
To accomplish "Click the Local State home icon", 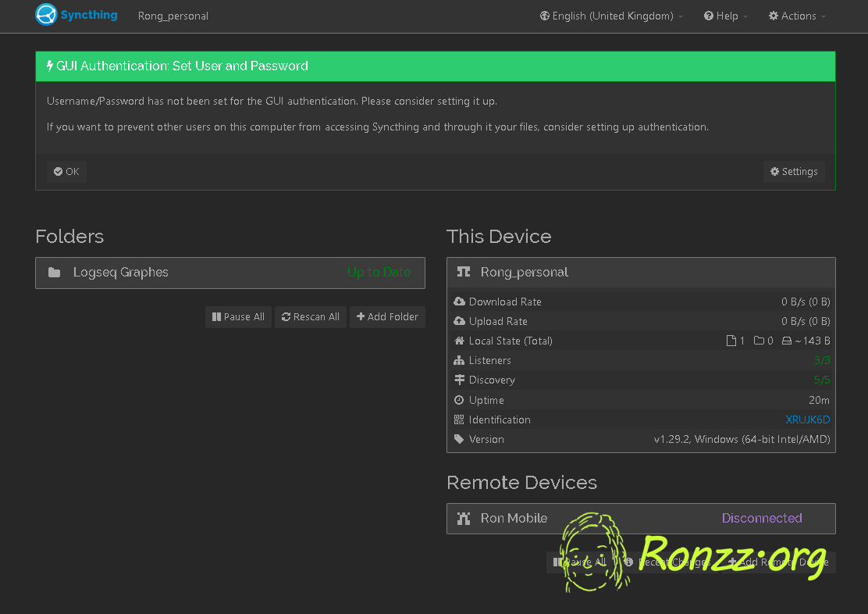I will click(460, 341).
